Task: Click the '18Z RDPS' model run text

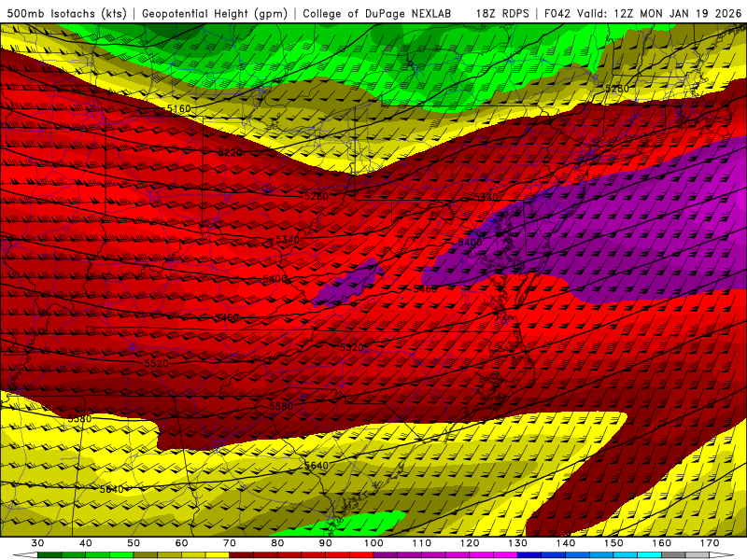Action: click(x=502, y=13)
